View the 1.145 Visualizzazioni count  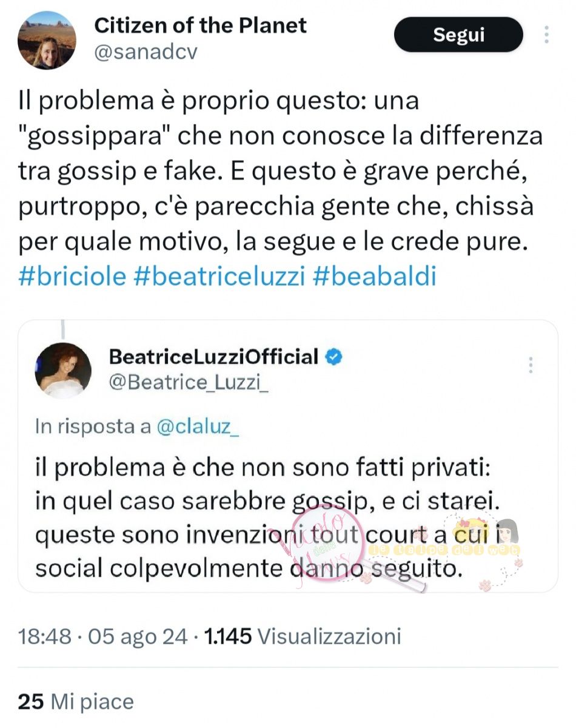[x=303, y=636]
